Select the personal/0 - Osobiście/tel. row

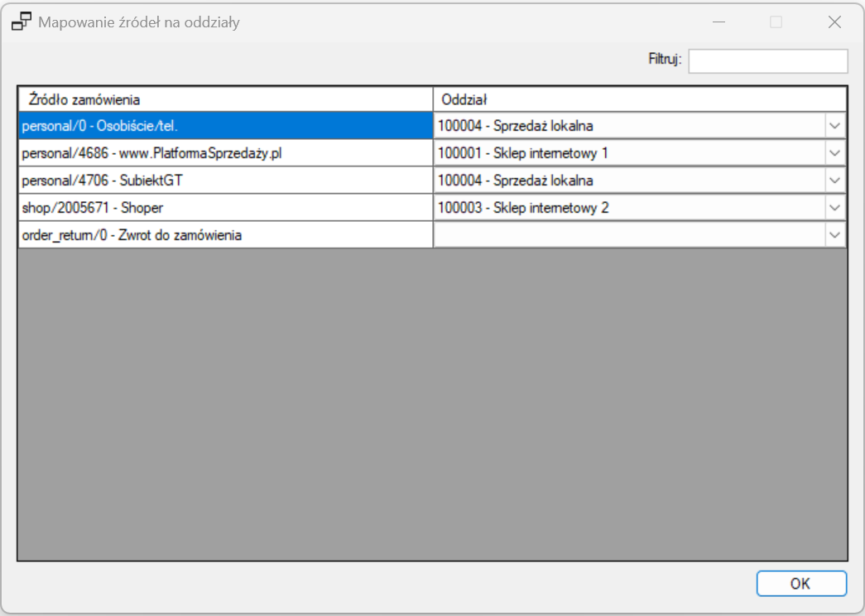click(225, 126)
